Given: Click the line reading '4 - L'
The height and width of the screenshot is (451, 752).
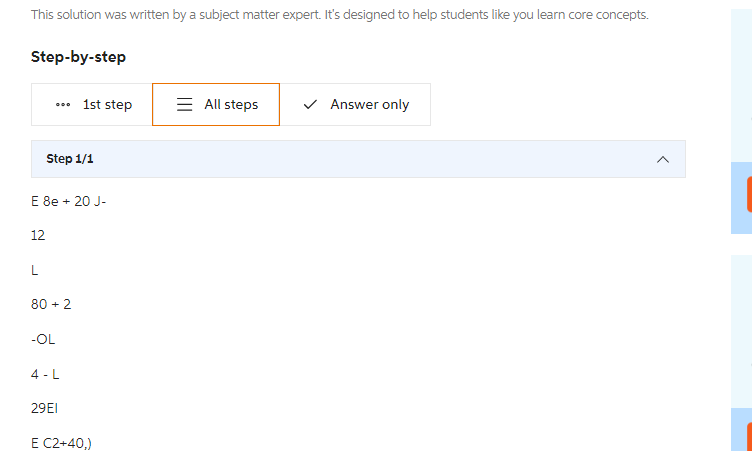Looking at the screenshot, I should [x=45, y=374].
